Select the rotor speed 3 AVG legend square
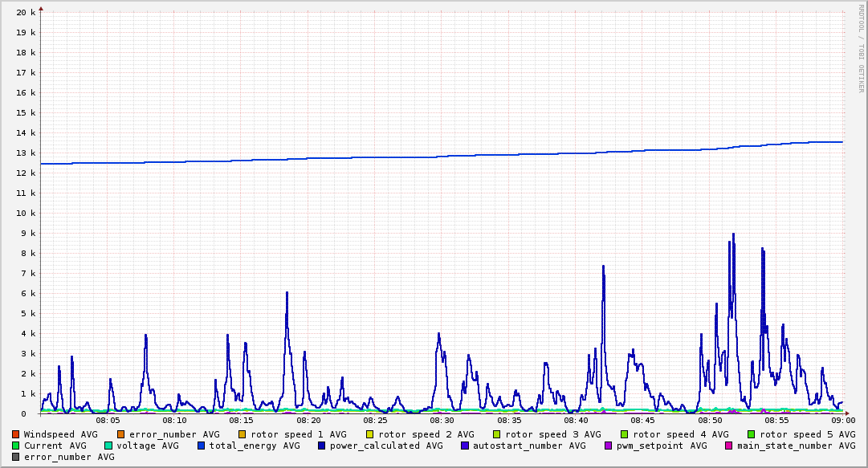868x468 pixels. click(x=497, y=434)
